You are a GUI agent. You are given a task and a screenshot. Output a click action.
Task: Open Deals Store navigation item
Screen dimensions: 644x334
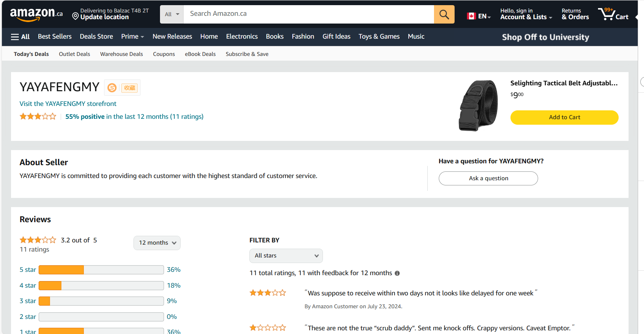coord(96,36)
